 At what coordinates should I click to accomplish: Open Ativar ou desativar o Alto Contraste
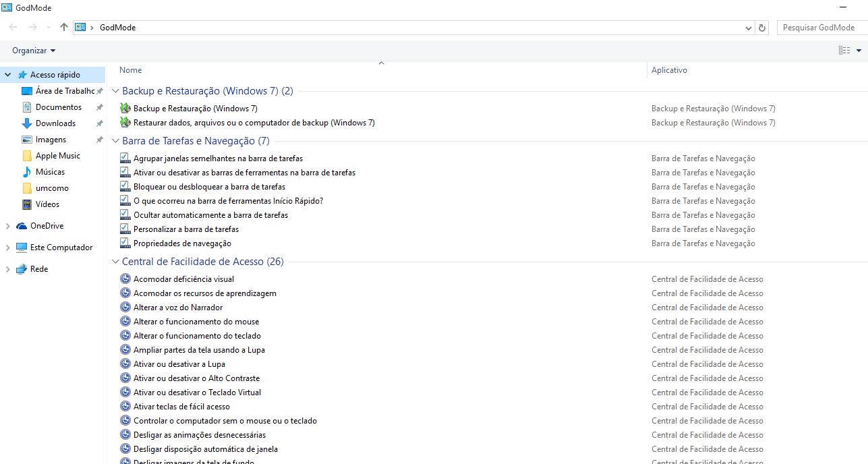pos(196,378)
